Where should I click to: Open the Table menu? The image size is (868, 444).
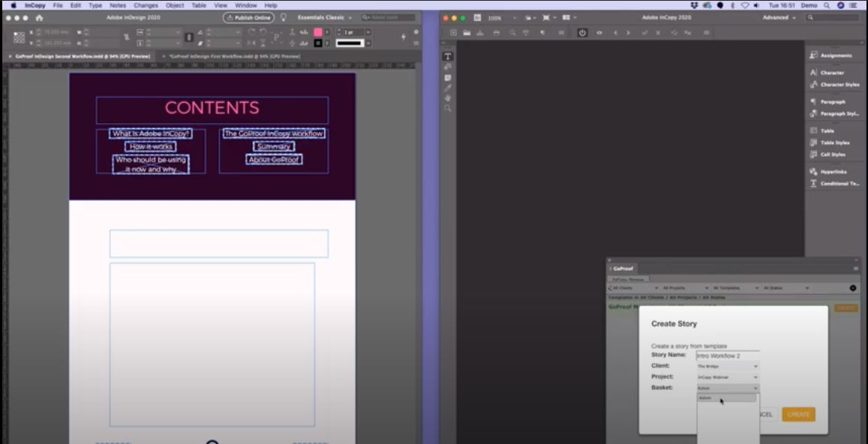click(199, 5)
